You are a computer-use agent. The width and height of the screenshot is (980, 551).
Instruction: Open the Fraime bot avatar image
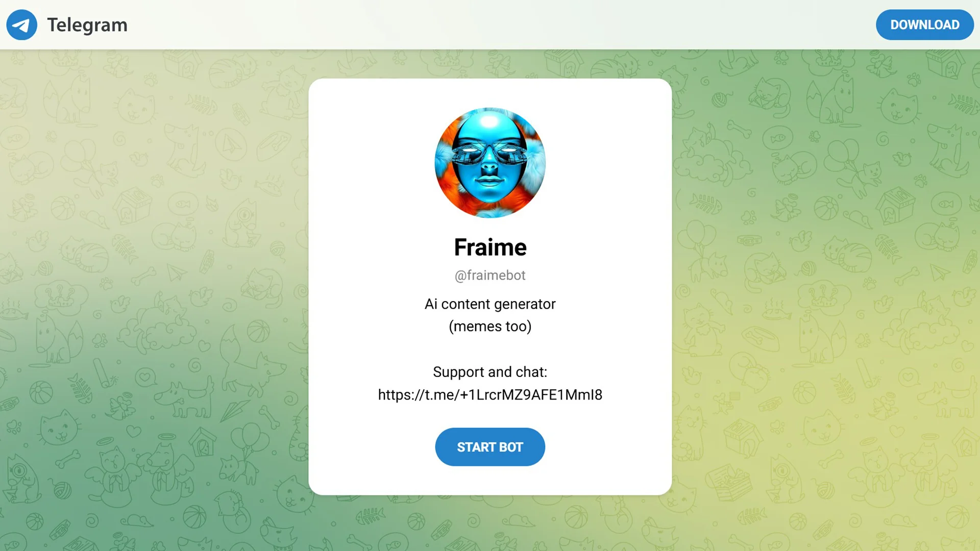490,163
